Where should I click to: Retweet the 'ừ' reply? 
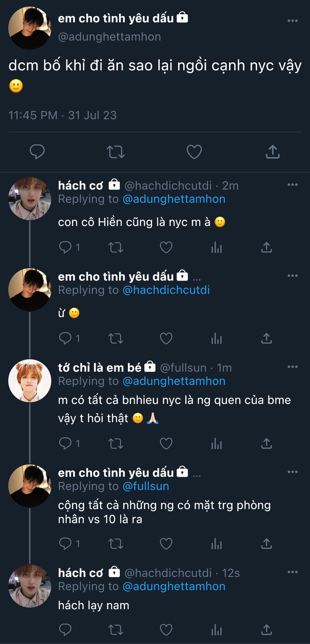click(x=116, y=338)
